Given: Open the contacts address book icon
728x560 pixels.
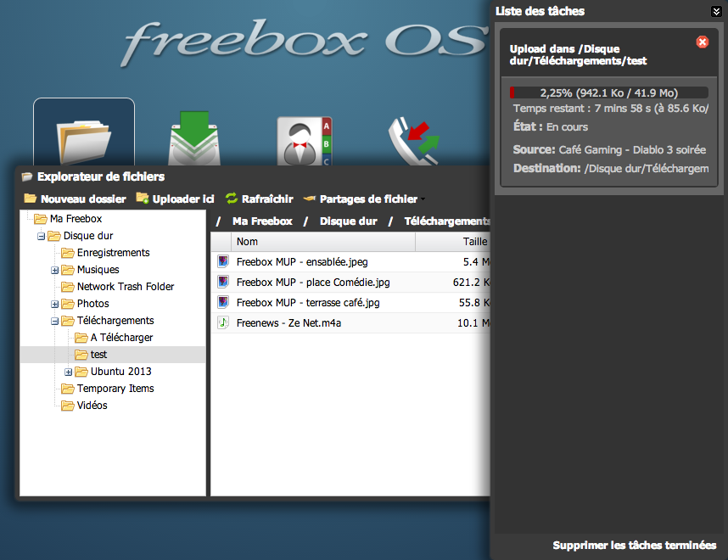Looking at the screenshot, I should (305, 141).
